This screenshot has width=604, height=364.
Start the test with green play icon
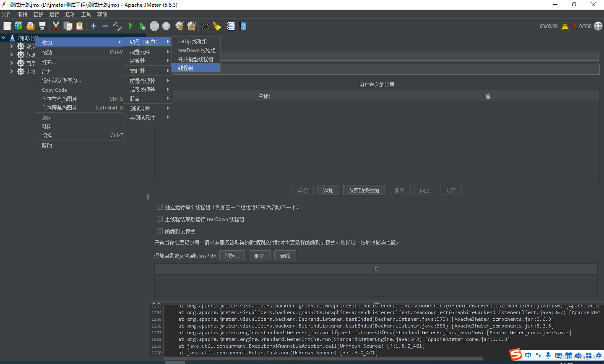point(130,26)
